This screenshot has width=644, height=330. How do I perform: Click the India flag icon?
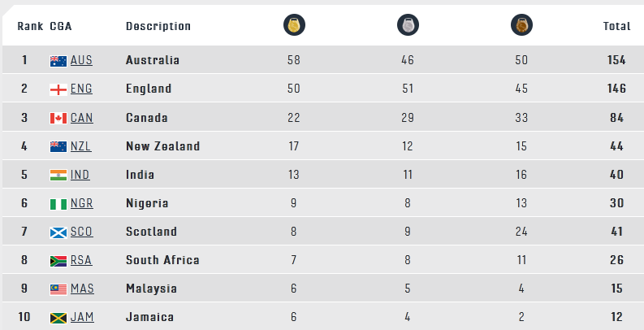pos(58,175)
